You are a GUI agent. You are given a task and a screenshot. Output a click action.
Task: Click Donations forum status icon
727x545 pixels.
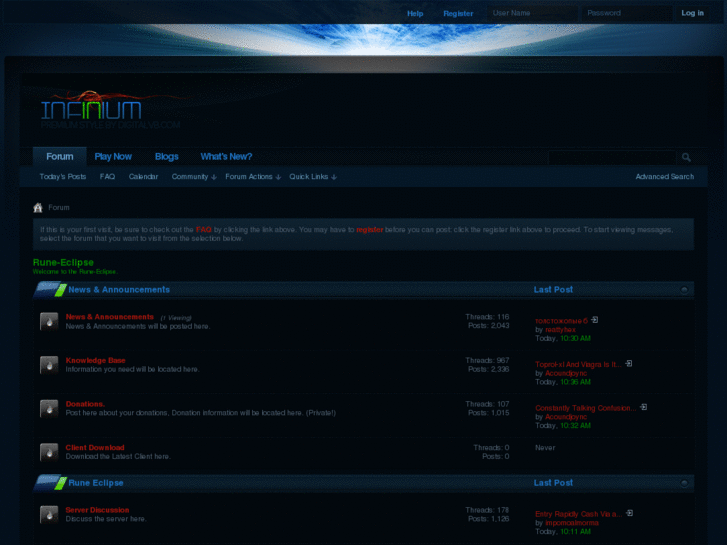click(x=49, y=408)
